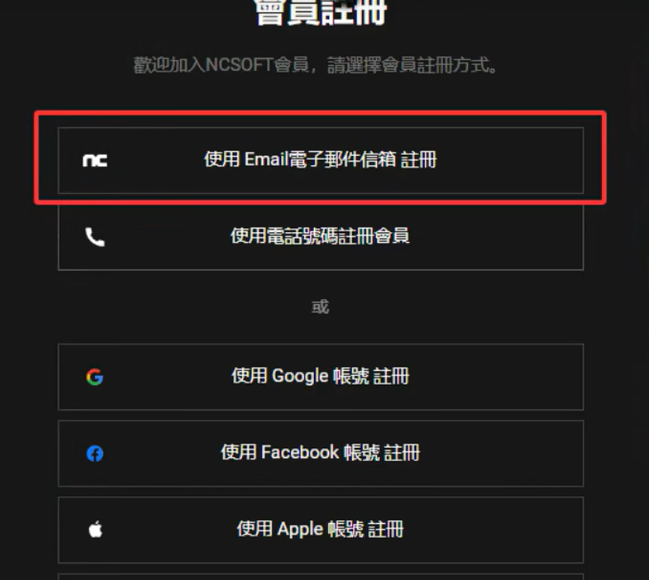Click the 或 divider label
This screenshot has width=649, height=580.
pos(320,307)
